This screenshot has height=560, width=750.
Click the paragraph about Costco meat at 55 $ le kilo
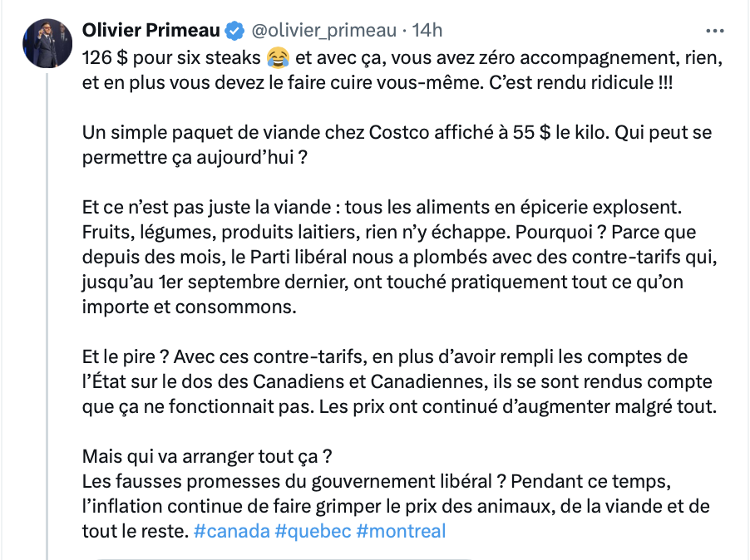click(x=397, y=145)
